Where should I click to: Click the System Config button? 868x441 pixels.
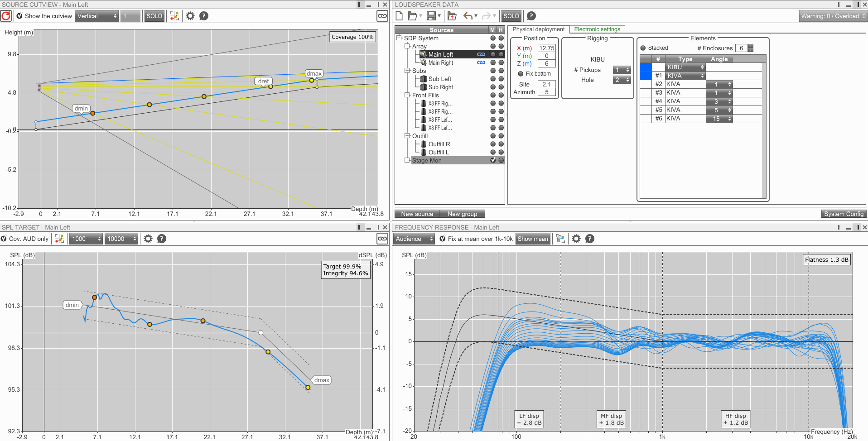pos(844,214)
